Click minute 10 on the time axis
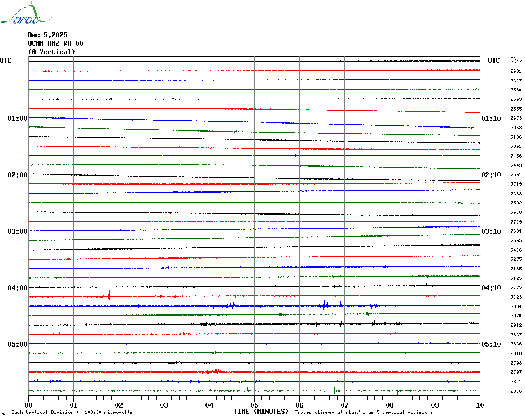 479,405
